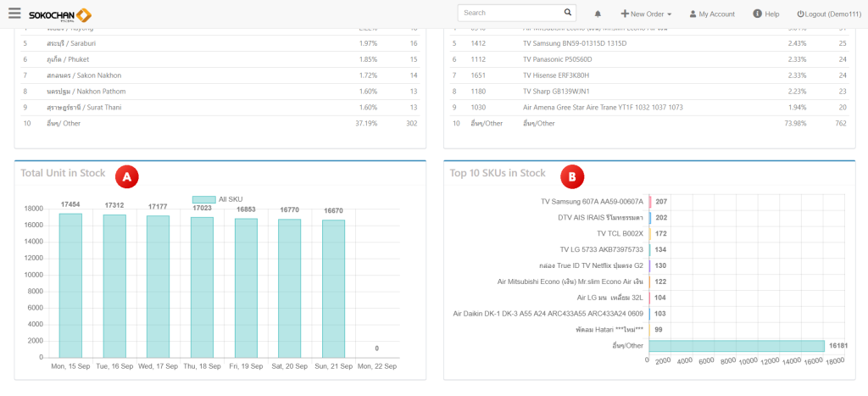Click the red B marker badge
This screenshot has width=868, height=396.
pos(571,176)
